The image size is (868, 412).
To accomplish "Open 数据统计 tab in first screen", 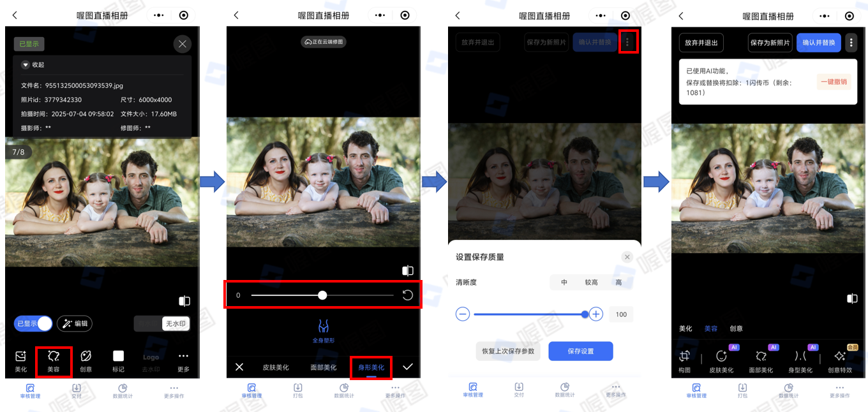I will (x=123, y=390).
